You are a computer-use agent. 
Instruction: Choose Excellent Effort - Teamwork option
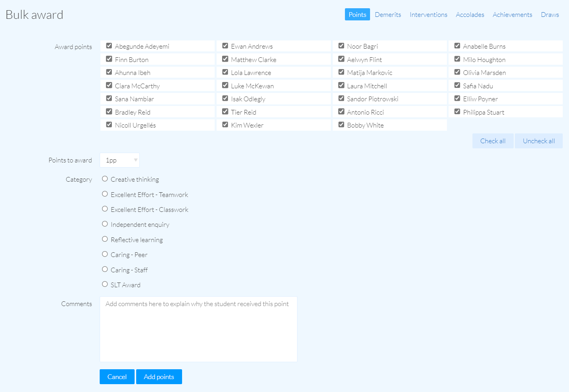105,194
